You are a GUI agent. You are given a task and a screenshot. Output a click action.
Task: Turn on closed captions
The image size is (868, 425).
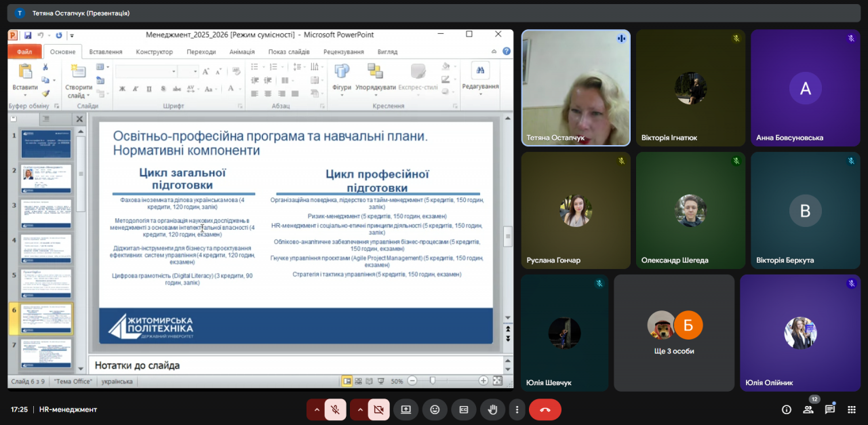(464, 409)
